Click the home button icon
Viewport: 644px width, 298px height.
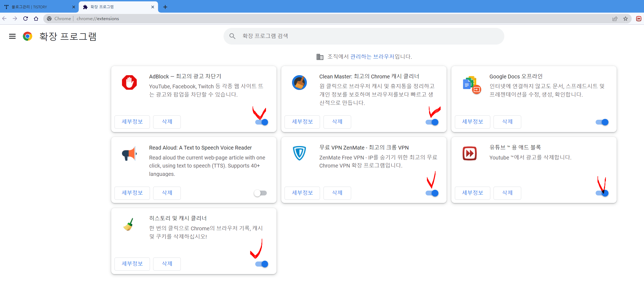coord(36,19)
